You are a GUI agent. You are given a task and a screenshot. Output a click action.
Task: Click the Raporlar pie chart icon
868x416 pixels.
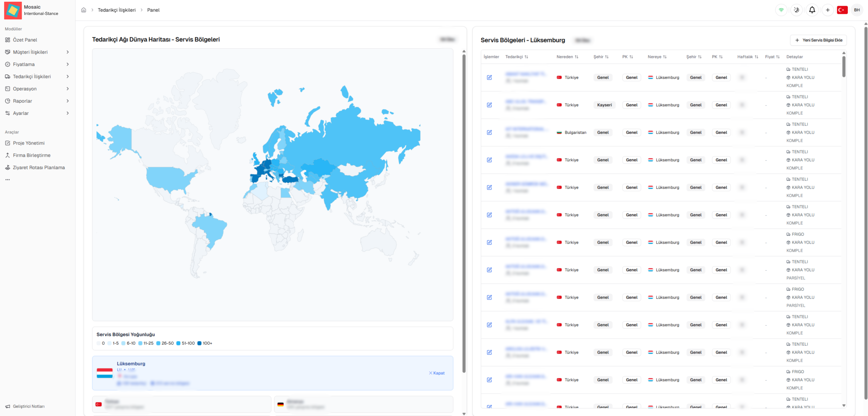pos(7,101)
